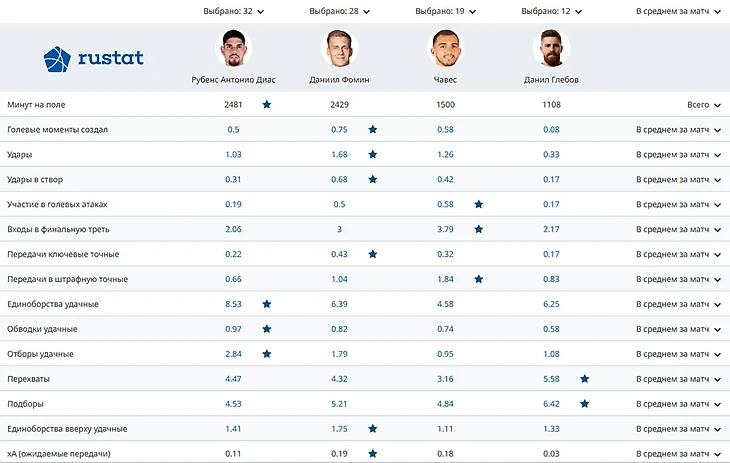
Task: Click Rubens Antonio Dias player photo
Action: (233, 48)
